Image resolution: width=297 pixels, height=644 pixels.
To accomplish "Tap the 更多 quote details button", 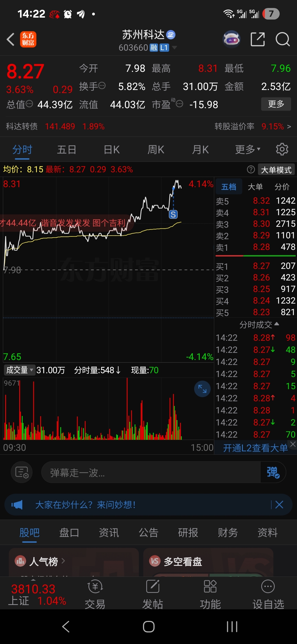I will point(276,104).
